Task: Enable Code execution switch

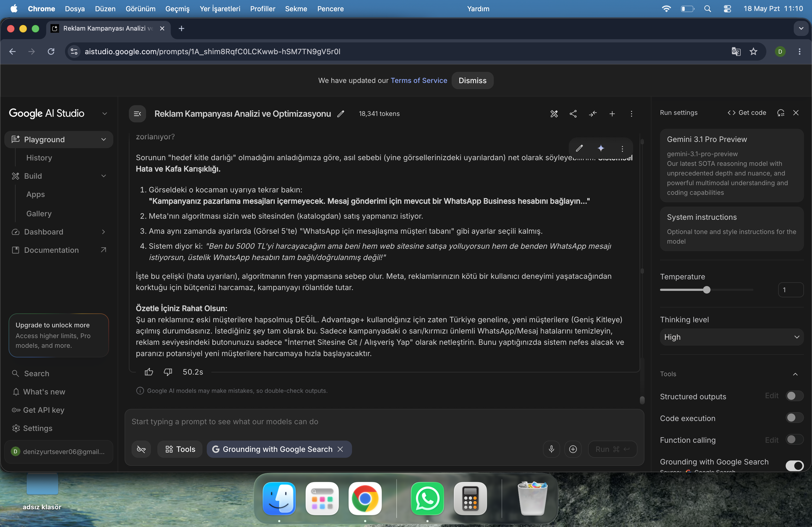Action: (x=794, y=418)
